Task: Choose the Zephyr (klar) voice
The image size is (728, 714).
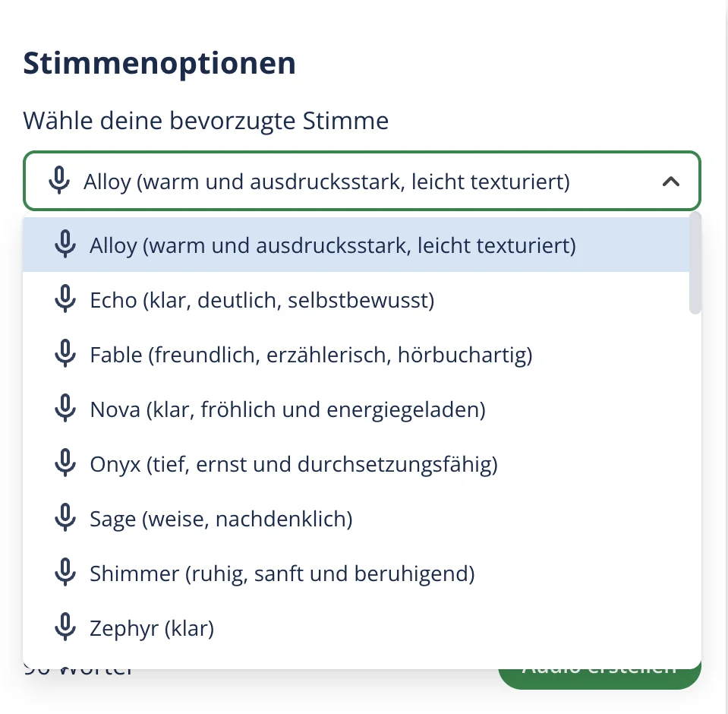Action: (x=152, y=628)
